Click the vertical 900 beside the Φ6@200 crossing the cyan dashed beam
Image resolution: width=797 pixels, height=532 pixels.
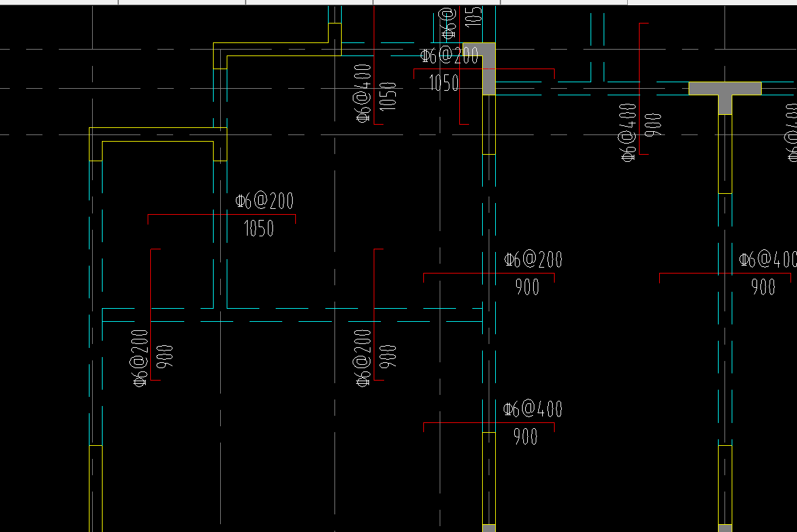(x=388, y=356)
